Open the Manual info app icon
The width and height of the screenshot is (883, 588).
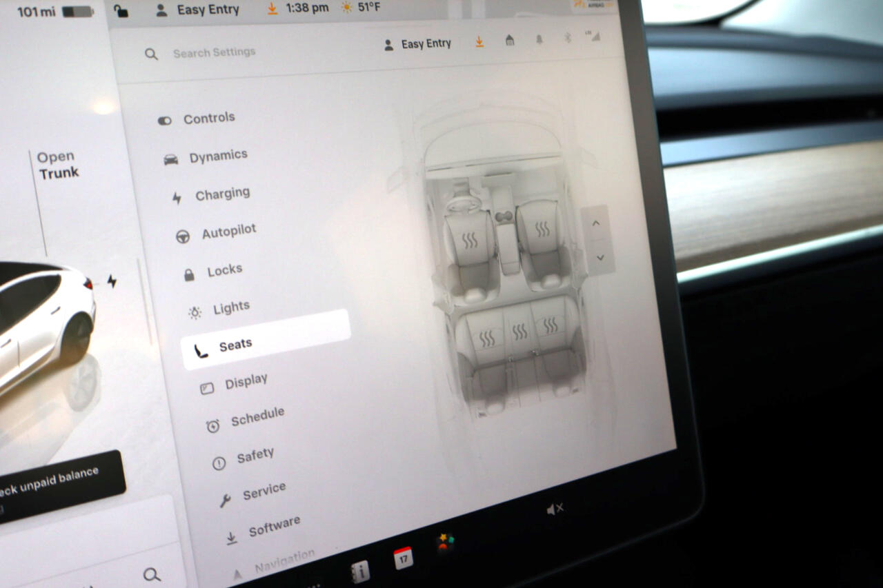pos(359,571)
